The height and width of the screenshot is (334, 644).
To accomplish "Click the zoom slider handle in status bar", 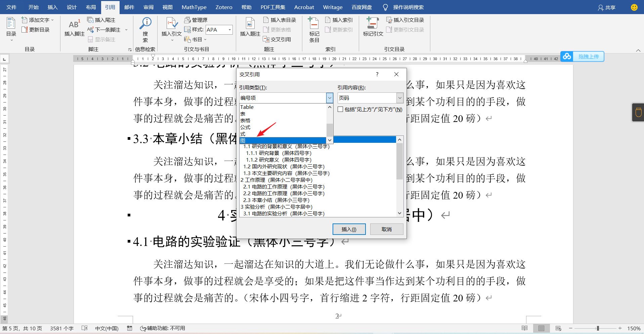I will [x=598, y=328].
